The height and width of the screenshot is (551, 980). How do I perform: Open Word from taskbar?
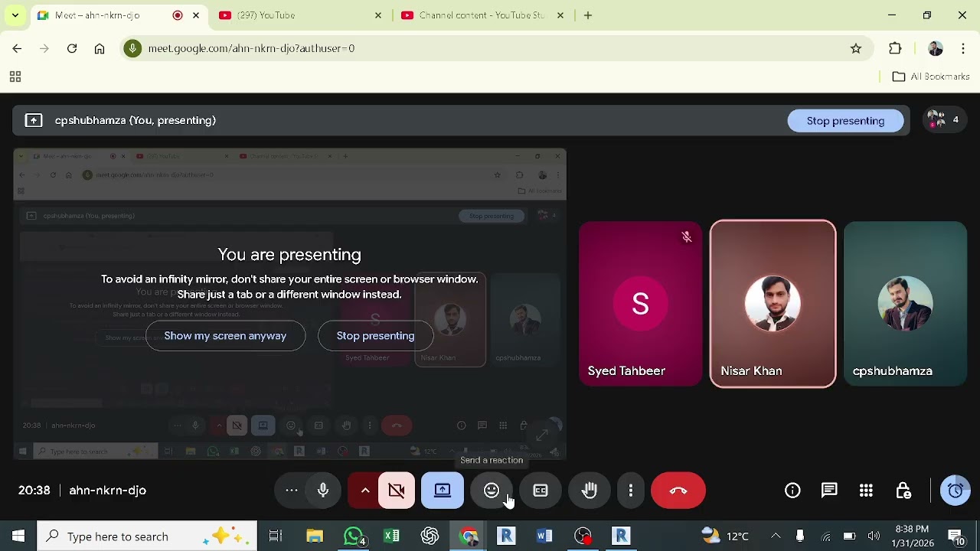(544, 536)
